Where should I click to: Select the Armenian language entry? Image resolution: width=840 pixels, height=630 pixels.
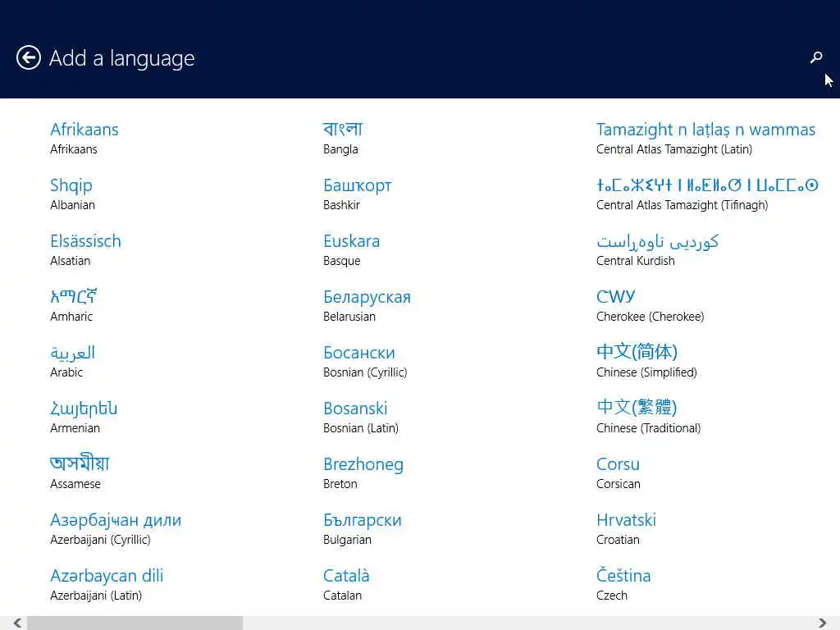pos(84,417)
